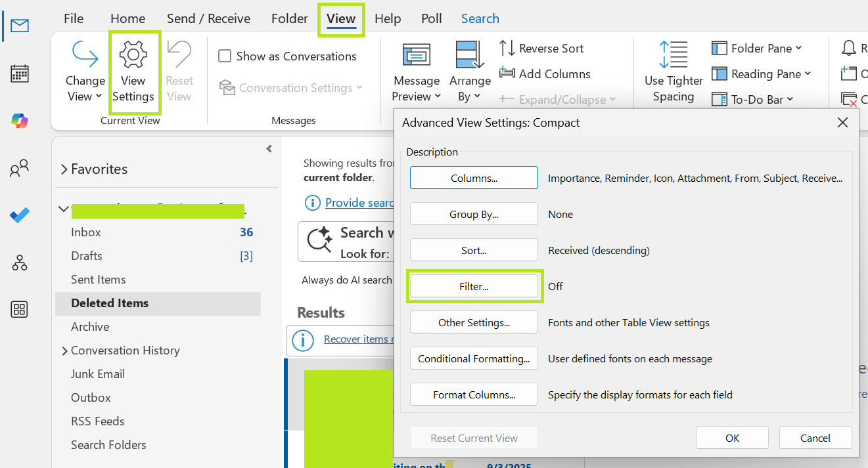Click the Reset View icon
The image size is (868, 468).
179,55
